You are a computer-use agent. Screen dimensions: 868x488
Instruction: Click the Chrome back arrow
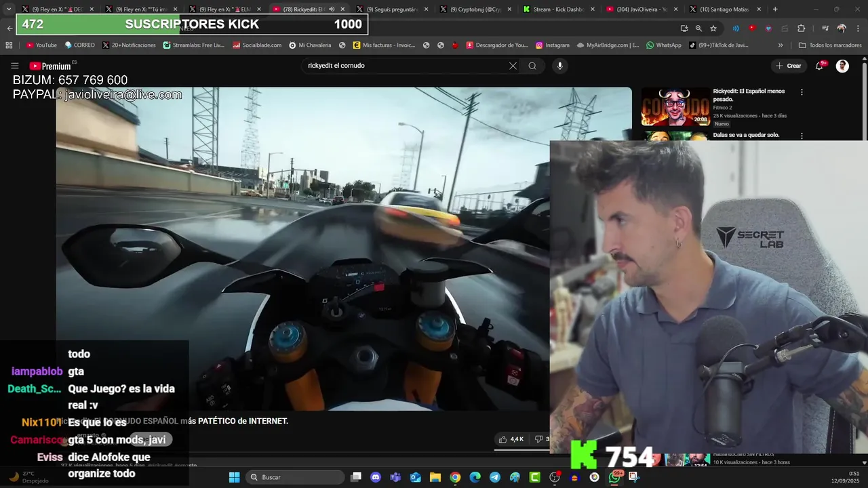point(9,28)
